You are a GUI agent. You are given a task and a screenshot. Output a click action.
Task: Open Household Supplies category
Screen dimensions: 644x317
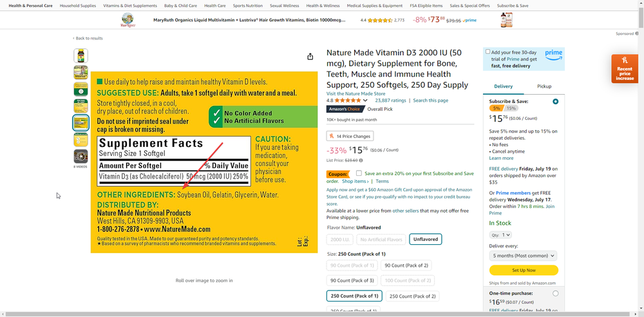(78, 6)
